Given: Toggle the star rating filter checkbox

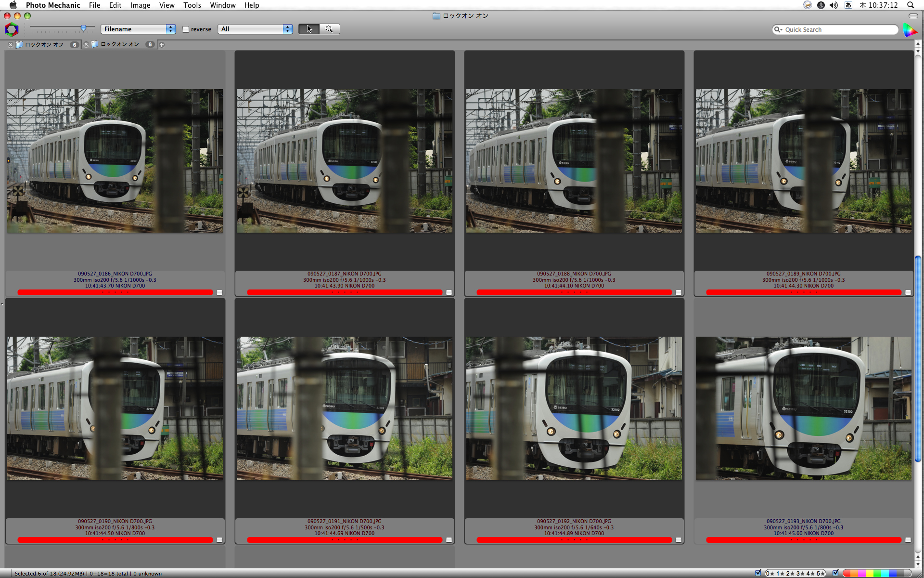Looking at the screenshot, I should [758, 573].
